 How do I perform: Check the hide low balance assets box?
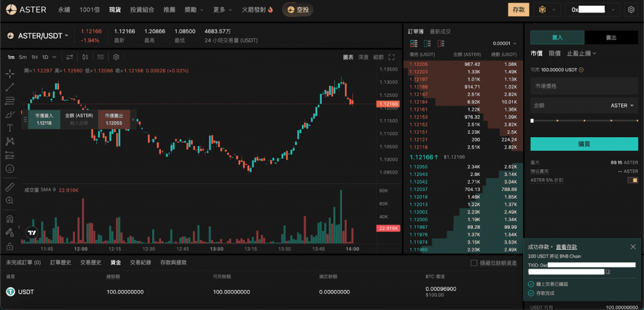474,262
